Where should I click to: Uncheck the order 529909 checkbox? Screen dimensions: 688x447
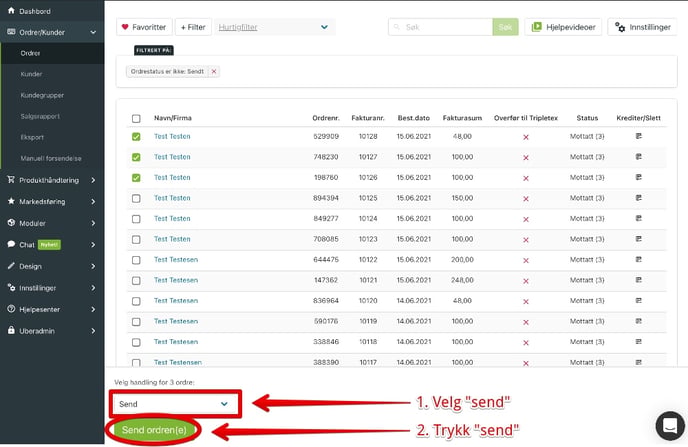click(x=136, y=136)
